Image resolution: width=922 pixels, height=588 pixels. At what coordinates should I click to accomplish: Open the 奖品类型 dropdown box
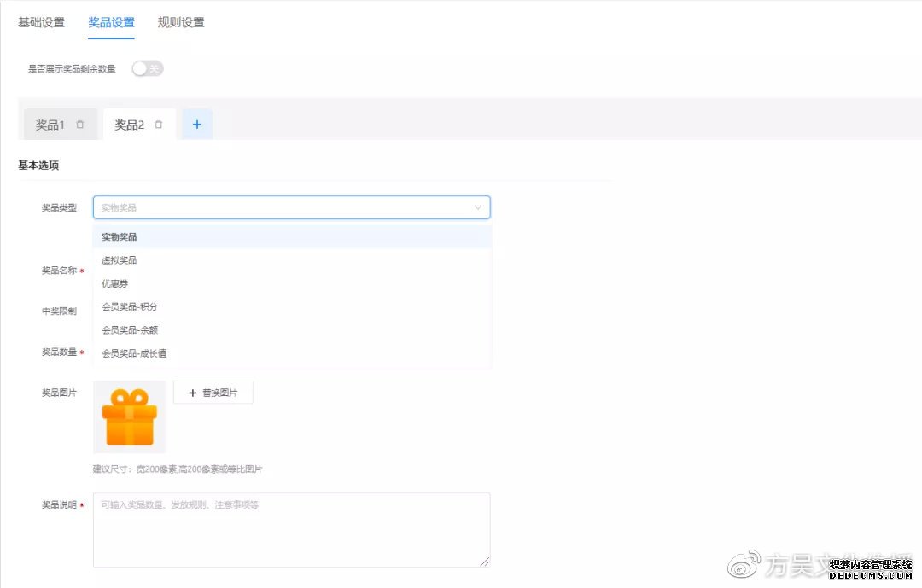(x=292, y=207)
